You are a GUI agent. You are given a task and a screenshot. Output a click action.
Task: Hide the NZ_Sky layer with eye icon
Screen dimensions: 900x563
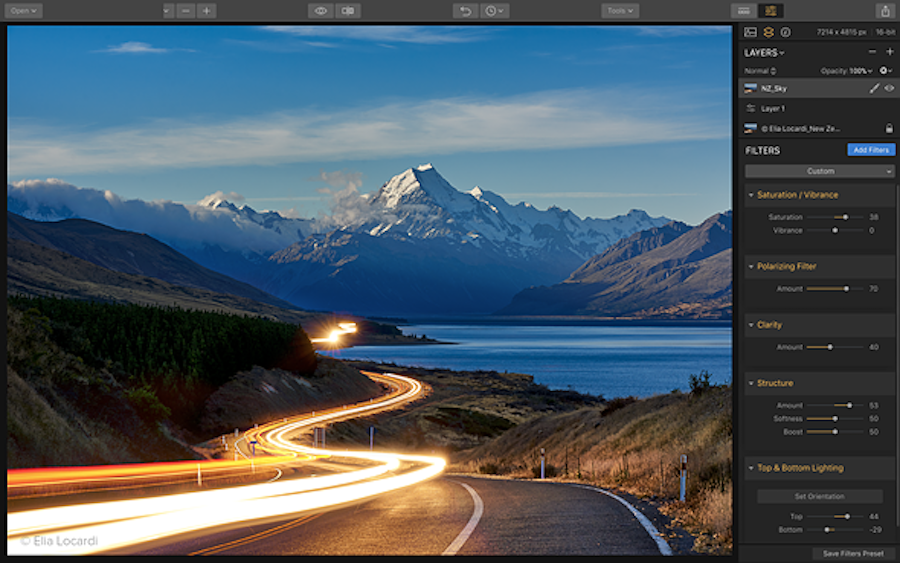(889, 88)
